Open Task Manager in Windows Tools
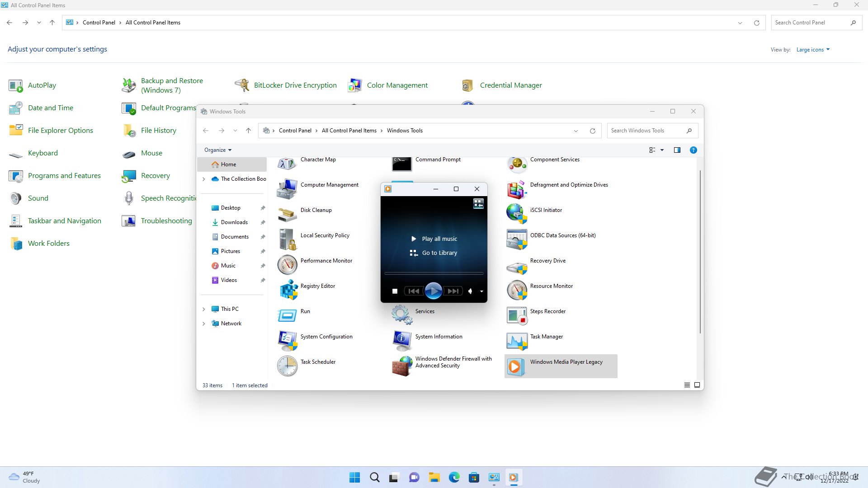Screen dimensions: 868x488 point(534,340)
